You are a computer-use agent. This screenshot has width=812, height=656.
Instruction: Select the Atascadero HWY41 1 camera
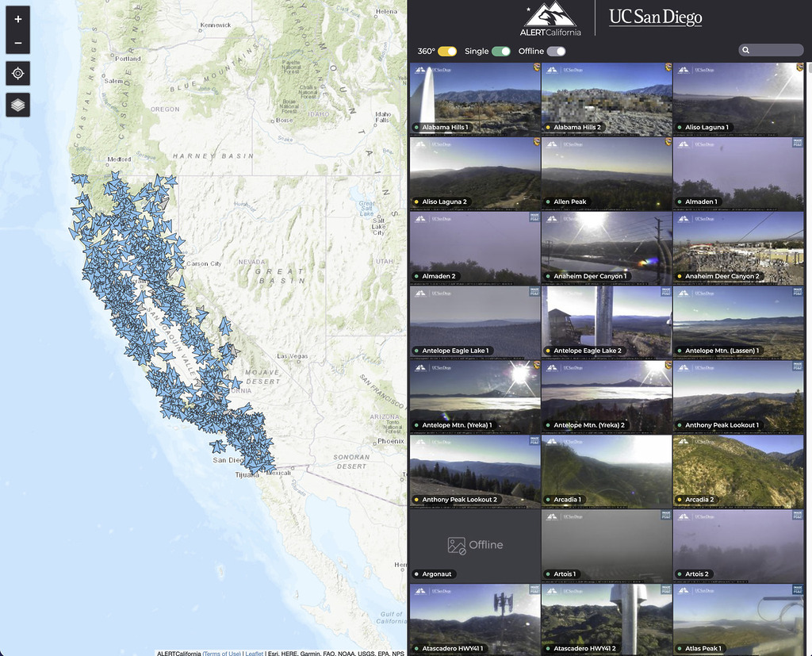click(474, 619)
